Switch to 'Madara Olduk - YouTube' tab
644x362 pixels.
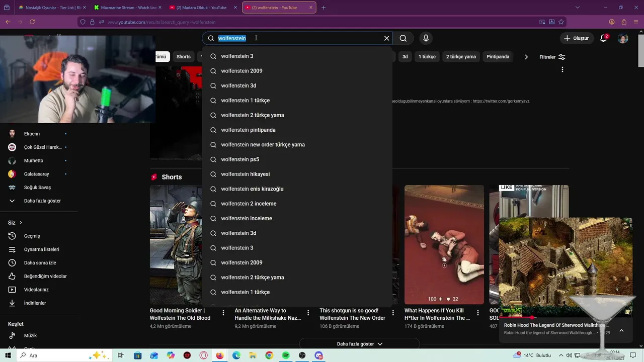pyautogui.click(x=203, y=8)
